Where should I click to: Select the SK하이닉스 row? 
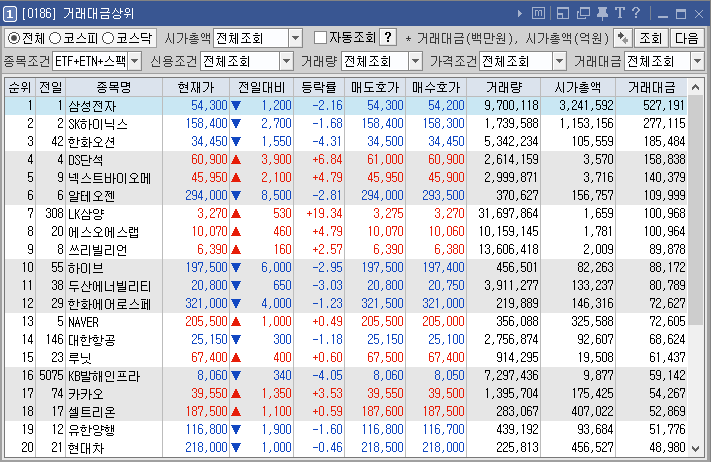(346, 123)
